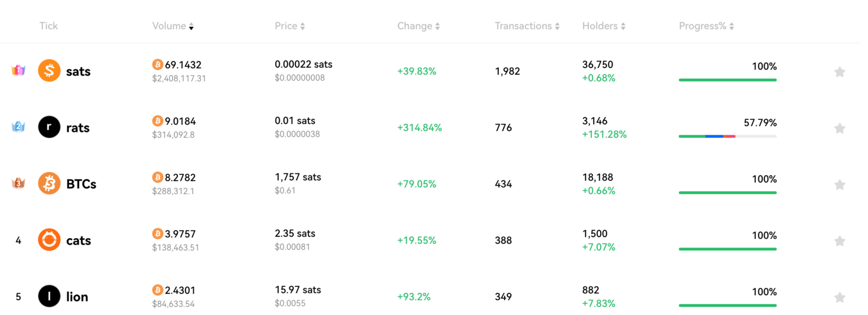This screenshot has height=315, width=868.
Task: Open the cats token name link
Action: pos(79,240)
